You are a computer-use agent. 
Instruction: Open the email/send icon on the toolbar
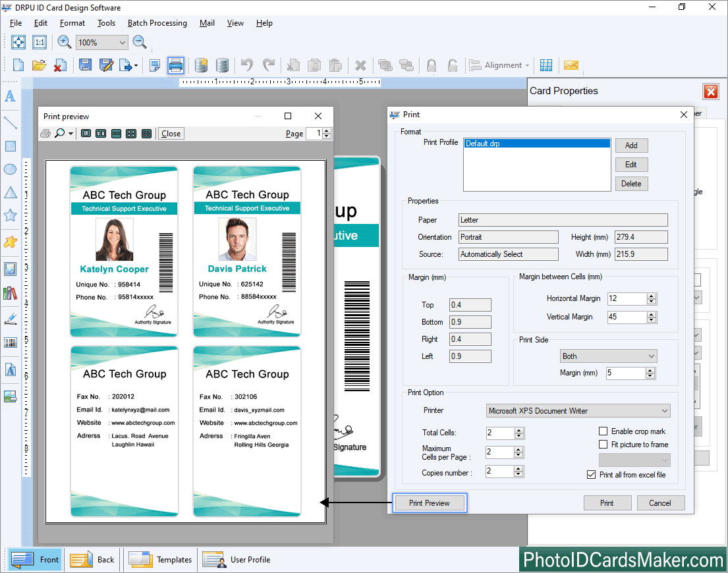(x=571, y=65)
